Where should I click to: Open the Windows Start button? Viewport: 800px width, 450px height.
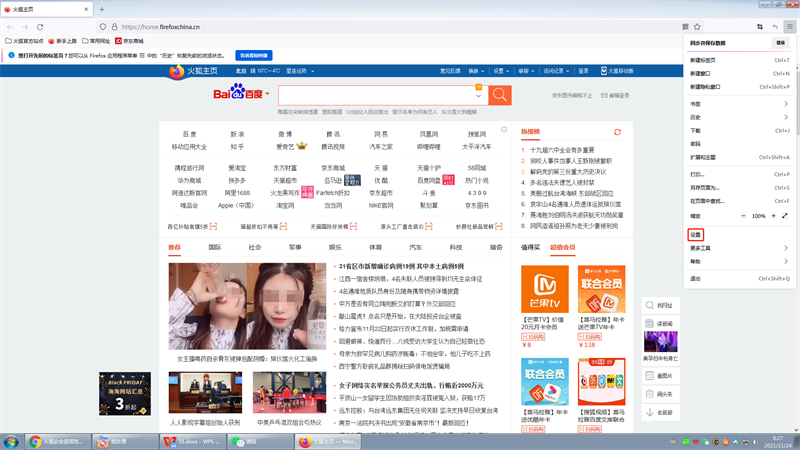coord(11,441)
